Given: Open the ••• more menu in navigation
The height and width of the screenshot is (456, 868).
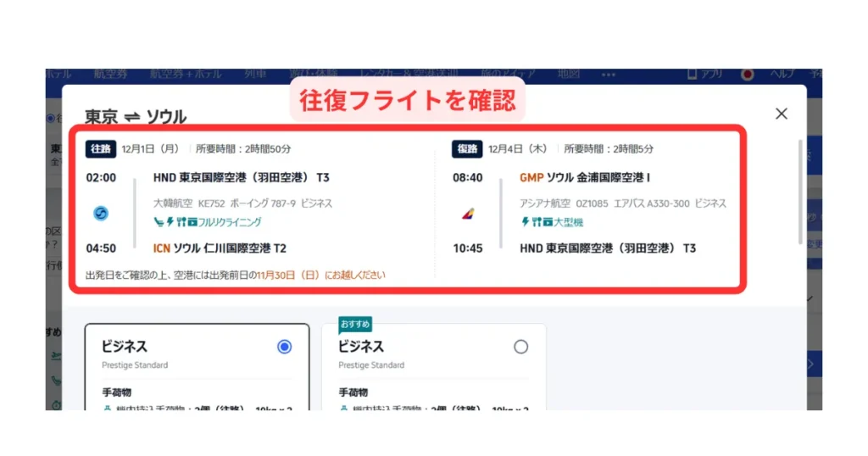Looking at the screenshot, I should (608, 75).
